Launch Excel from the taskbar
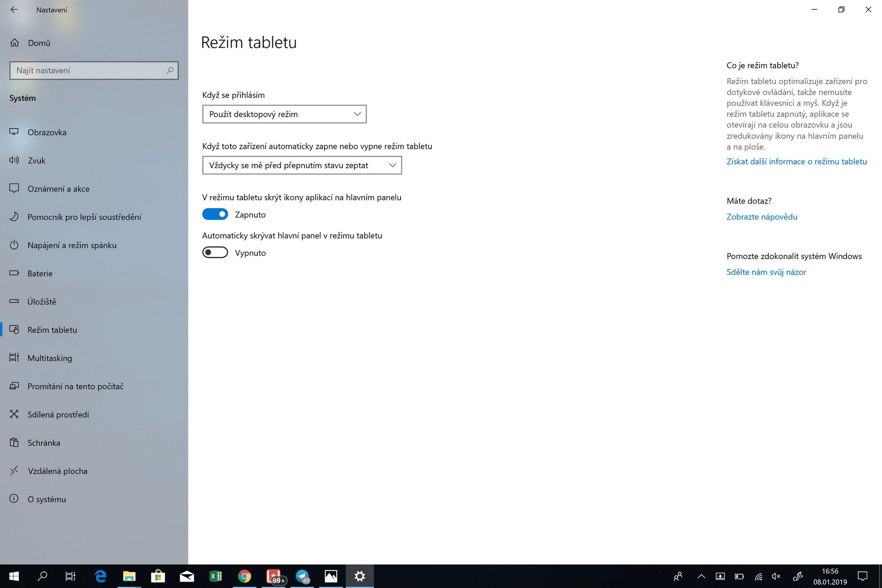 coord(216,576)
